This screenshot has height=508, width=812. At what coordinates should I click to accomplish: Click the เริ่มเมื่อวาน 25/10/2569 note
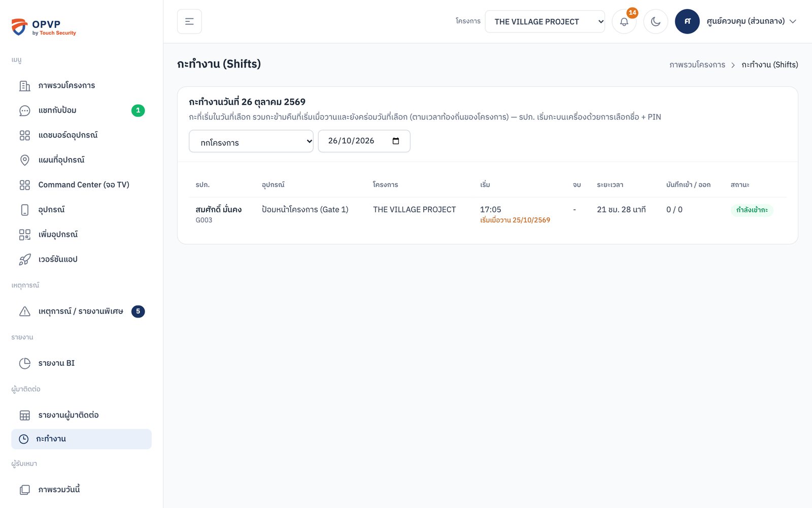[x=515, y=220]
